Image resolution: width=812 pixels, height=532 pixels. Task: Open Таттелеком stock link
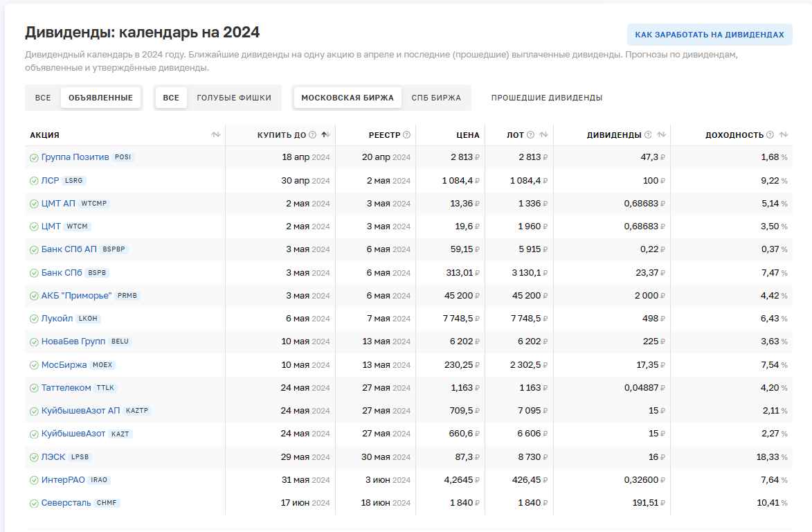[66, 387]
